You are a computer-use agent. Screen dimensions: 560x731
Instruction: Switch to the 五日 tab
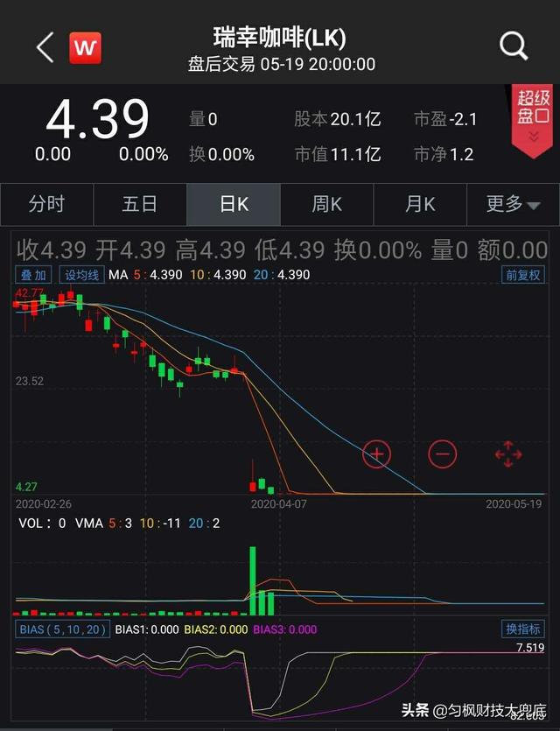coord(140,204)
